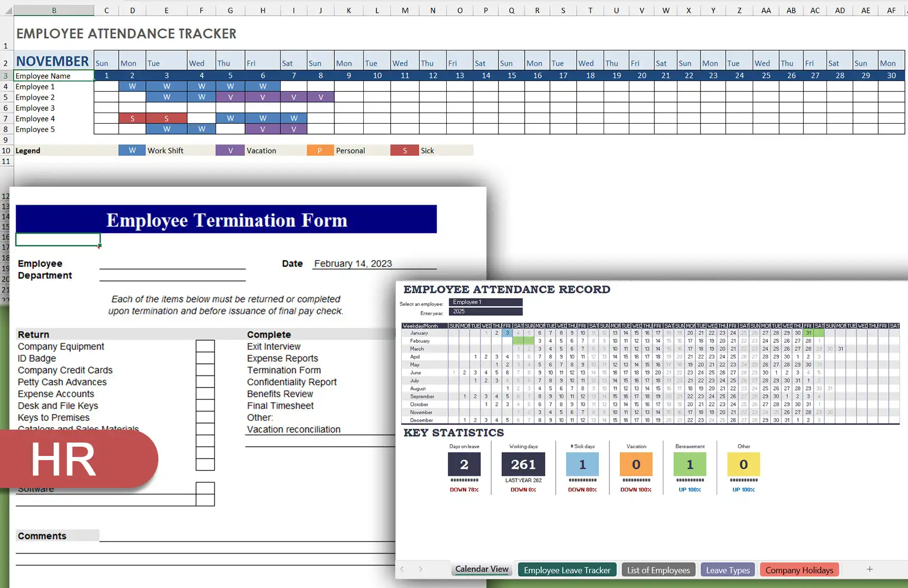Click the February 14, 2023 date field
This screenshot has height=588, width=908.
tap(353, 264)
